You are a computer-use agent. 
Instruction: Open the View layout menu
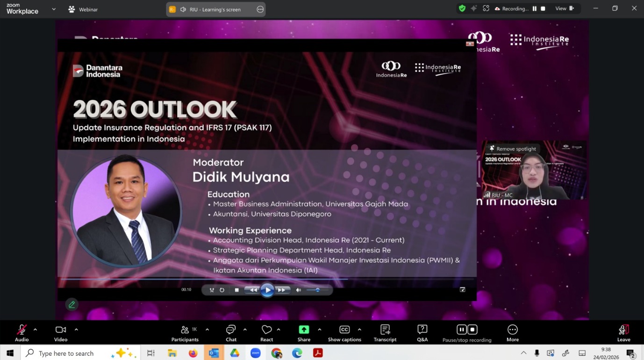564,8
